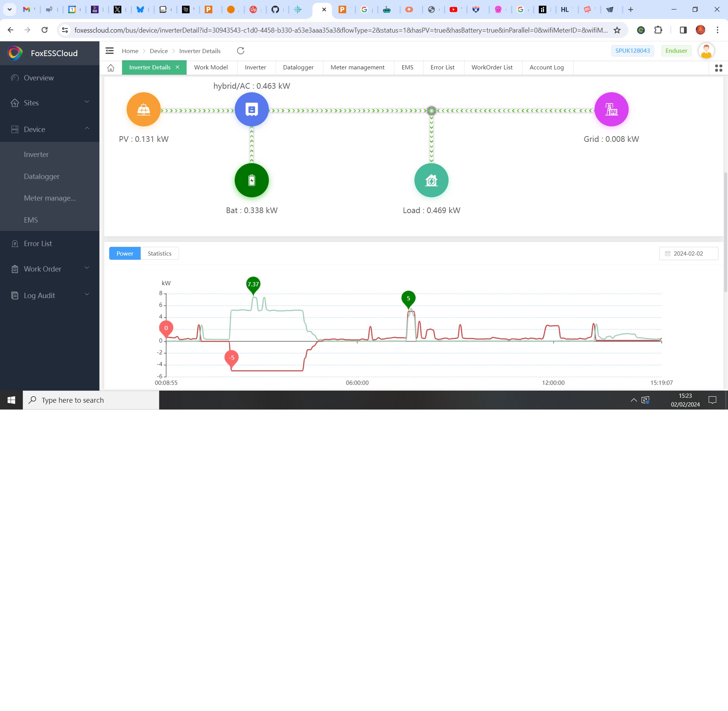The width and height of the screenshot is (728, 711).
Task: Click the refresh icon beside the breadcrumb
Action: pyautogui.click(x=240, y=51)
